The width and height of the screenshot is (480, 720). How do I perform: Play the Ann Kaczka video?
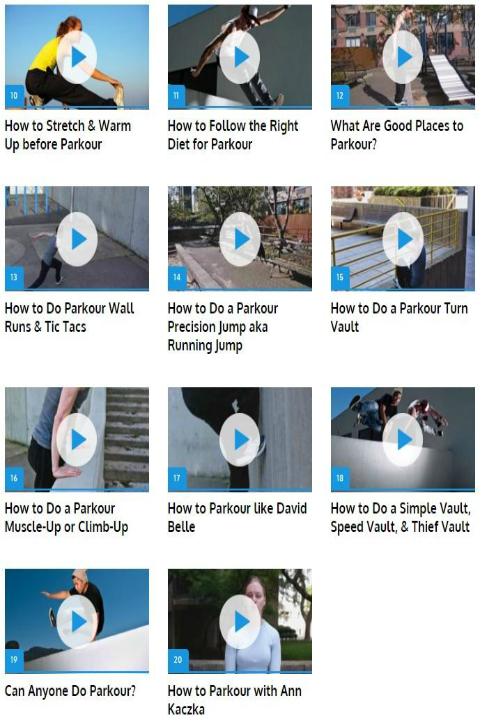[x=240, y=621]
